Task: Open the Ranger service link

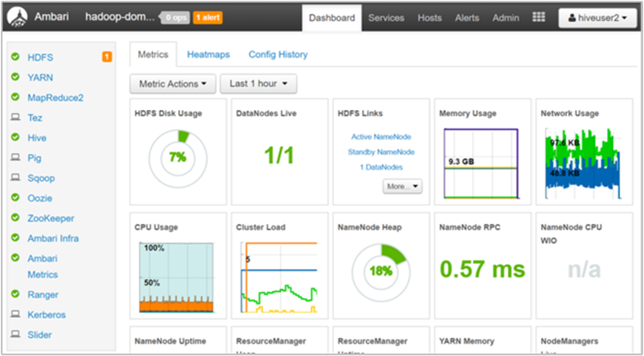Action: pyautogui.click(x=43, y=295)
